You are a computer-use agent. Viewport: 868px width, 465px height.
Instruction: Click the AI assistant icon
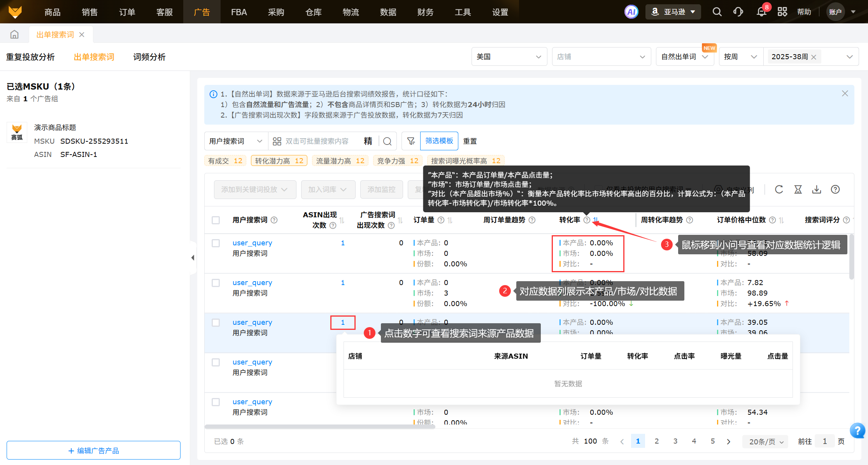631,12
